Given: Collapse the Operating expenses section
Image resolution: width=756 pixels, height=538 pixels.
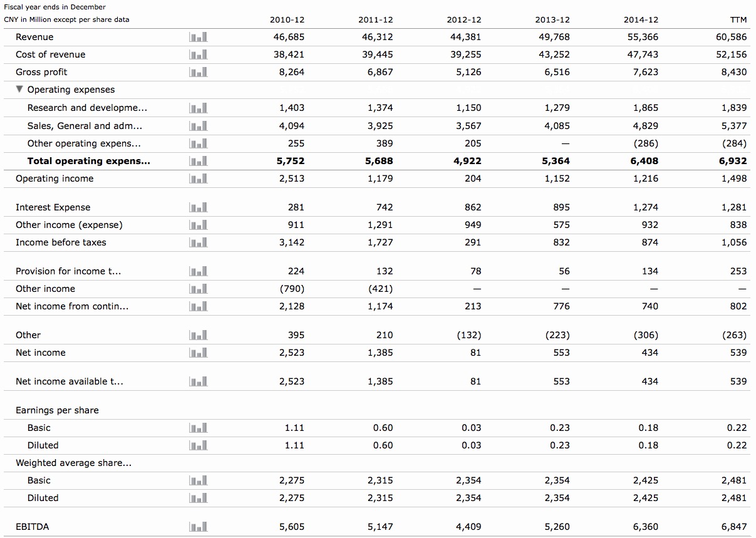Looking at the screenshot, I should coord(21,90).
